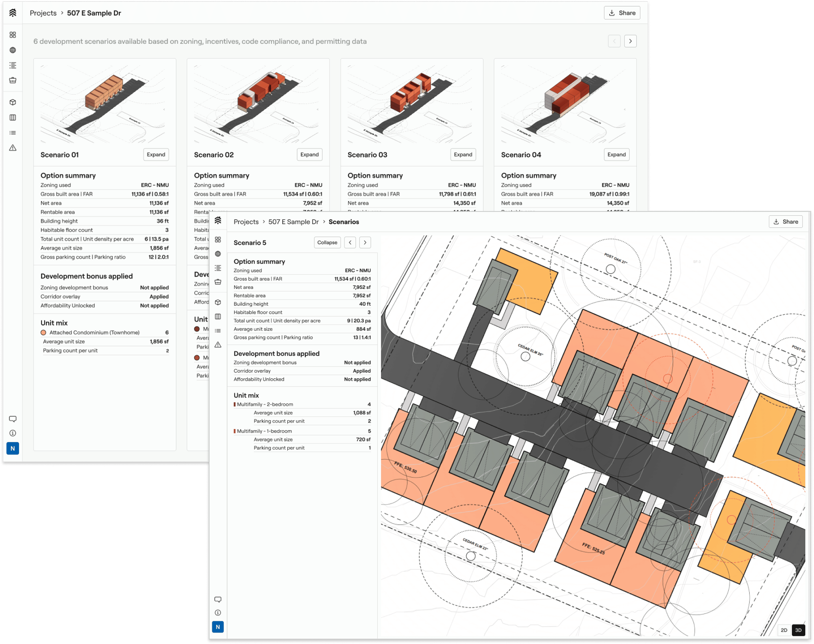Open the indented list icon in front window sidebar

[218, 268]
